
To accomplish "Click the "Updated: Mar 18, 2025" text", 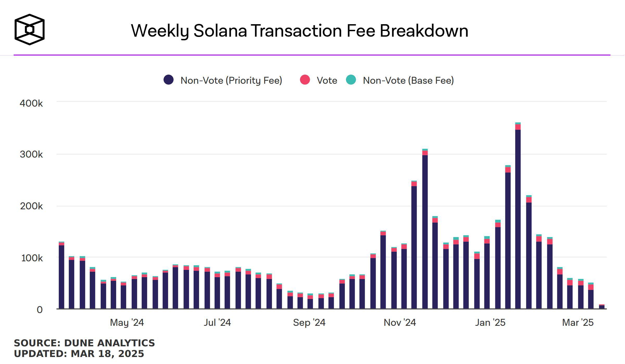I will [x=79, y=354].
